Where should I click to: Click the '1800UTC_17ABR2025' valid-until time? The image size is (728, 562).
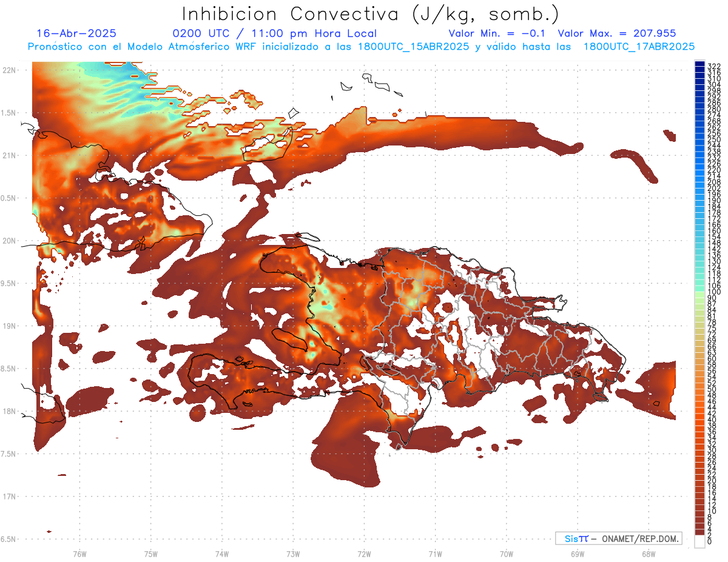point(639,46)
